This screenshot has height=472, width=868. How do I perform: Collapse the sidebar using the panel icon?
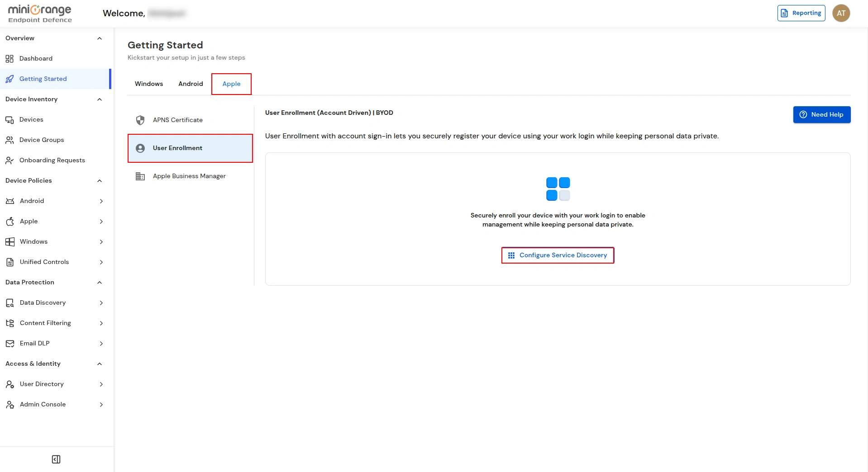(56, 459)
